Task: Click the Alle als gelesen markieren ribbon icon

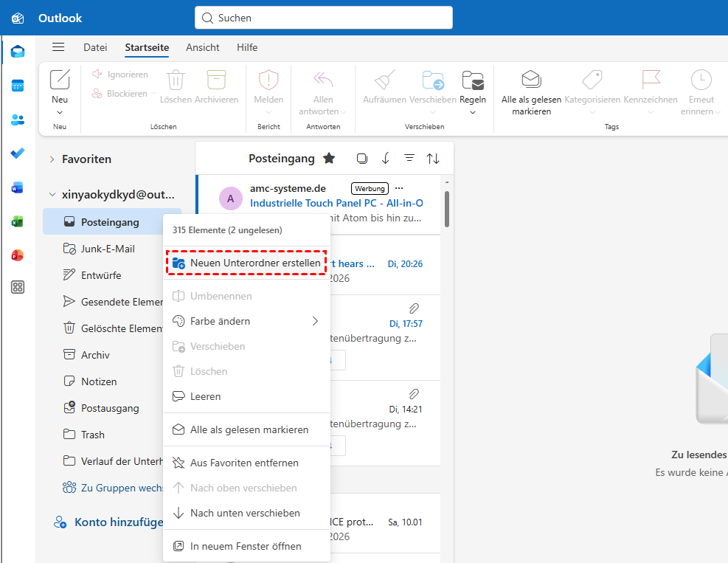Action: 531,80
